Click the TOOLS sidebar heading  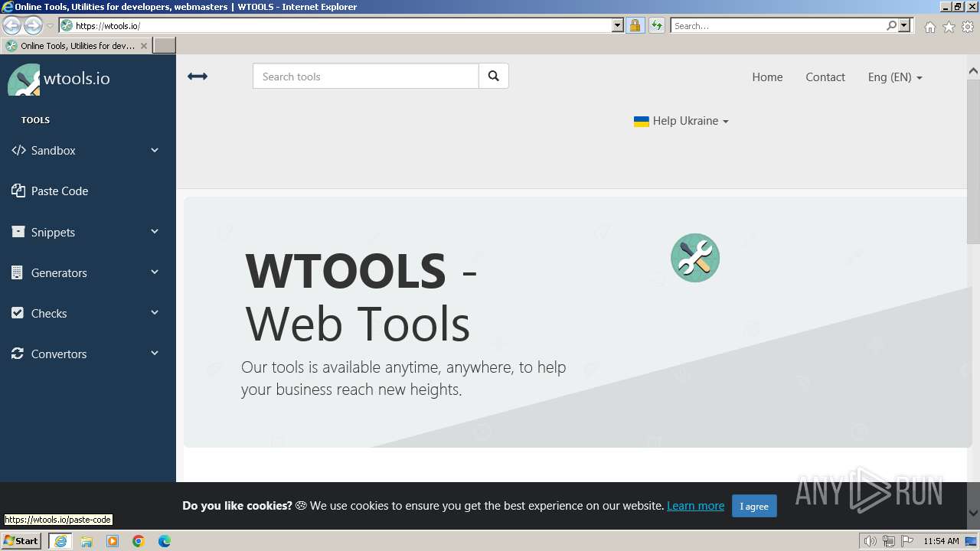pyautogui.click(x=35, y=120)
